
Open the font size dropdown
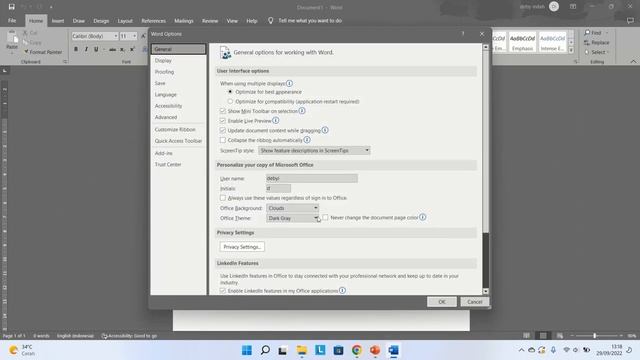tap(134, 36)
